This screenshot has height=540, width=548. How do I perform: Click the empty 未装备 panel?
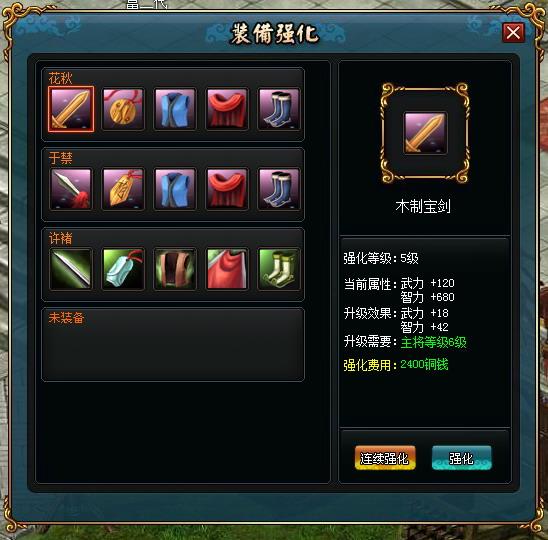tap(173, 345)
